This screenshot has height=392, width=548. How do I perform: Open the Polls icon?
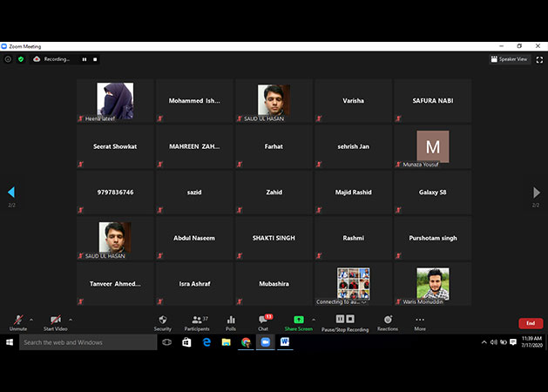(231, 321)
